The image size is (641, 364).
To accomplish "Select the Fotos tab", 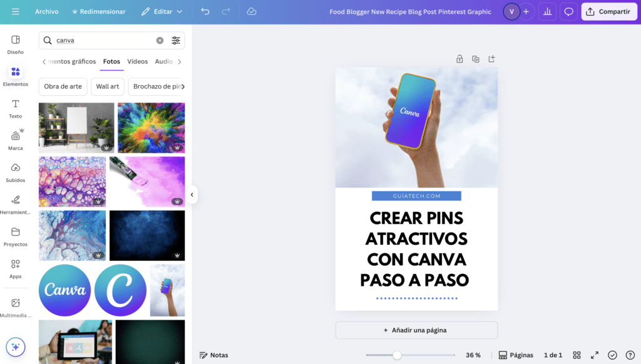I will tap(111, 62).
